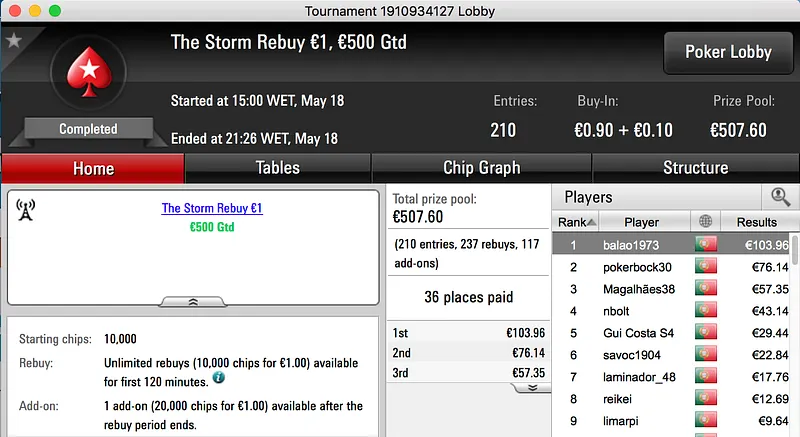Click the Portugal flag beside balao1973
This screenshot has width=800, height=437.
coord(707,244)
